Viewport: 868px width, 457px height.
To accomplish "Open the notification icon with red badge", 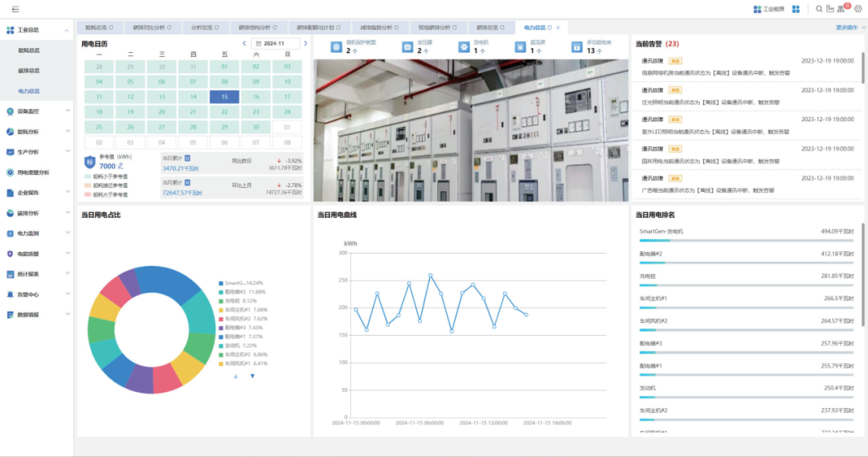I will tap(843, 9).
